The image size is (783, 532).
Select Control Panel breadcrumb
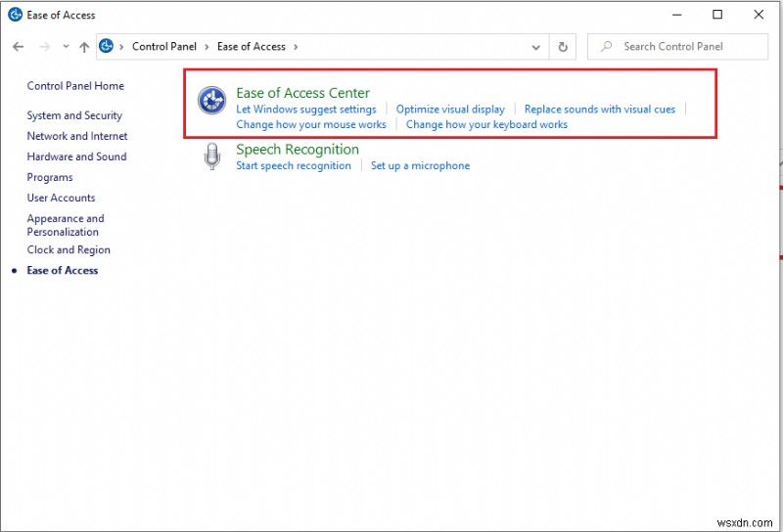pos(164,46)
